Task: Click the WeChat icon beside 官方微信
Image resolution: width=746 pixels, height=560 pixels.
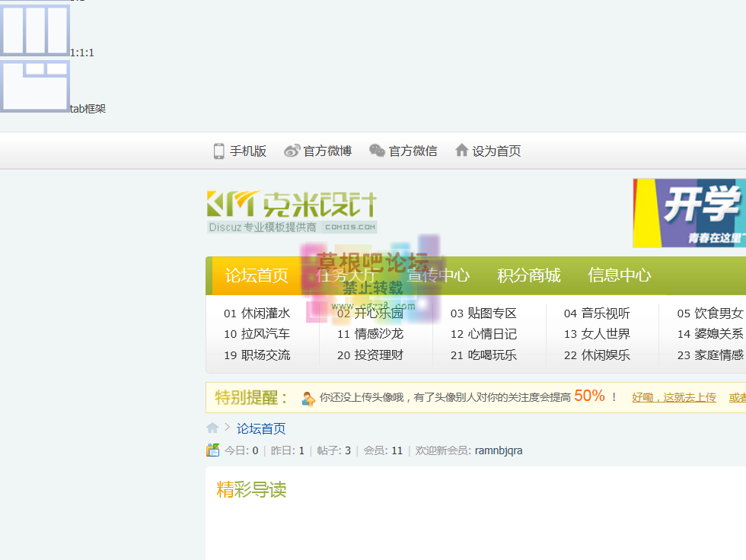Action: [x=377, y=151]
